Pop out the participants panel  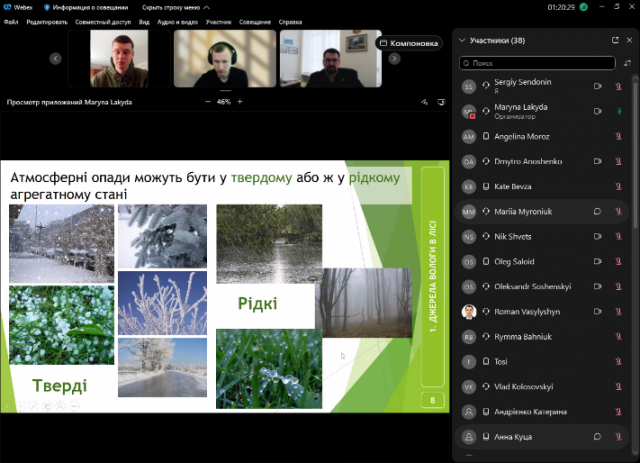(615, 40)
